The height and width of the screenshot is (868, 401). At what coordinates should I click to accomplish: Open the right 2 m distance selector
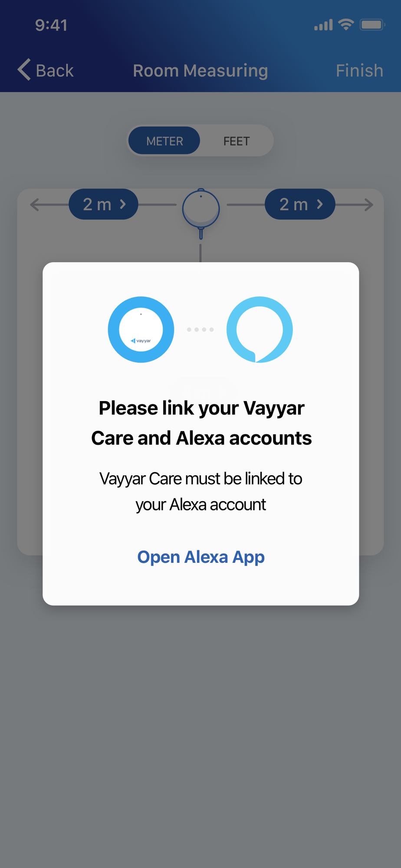coord(300,204)
